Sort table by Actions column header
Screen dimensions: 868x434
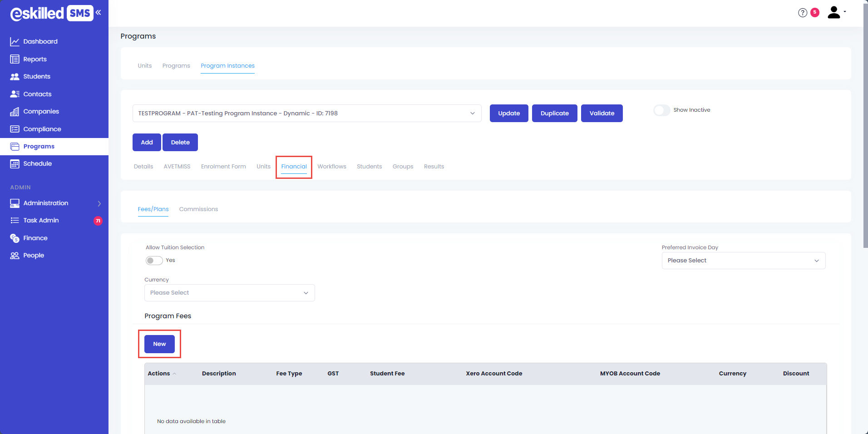click(159, 374)
